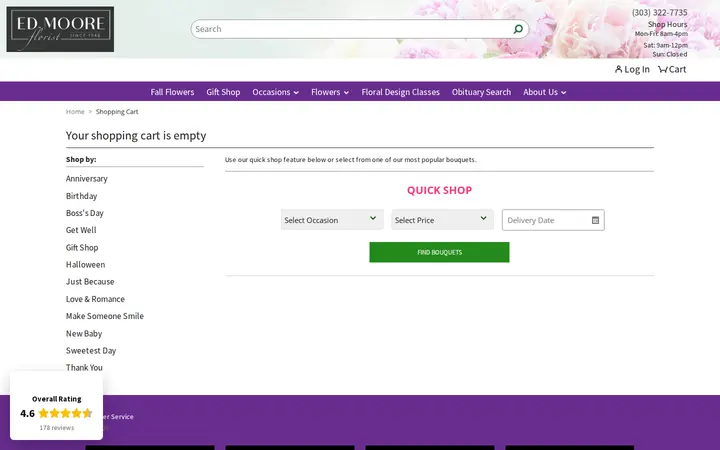
Task: Click the search magnifier icon
Action: coord(518,29)
